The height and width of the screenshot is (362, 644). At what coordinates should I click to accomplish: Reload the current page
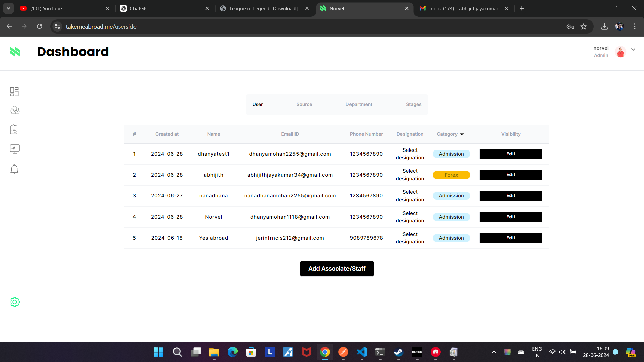(39, 26)
